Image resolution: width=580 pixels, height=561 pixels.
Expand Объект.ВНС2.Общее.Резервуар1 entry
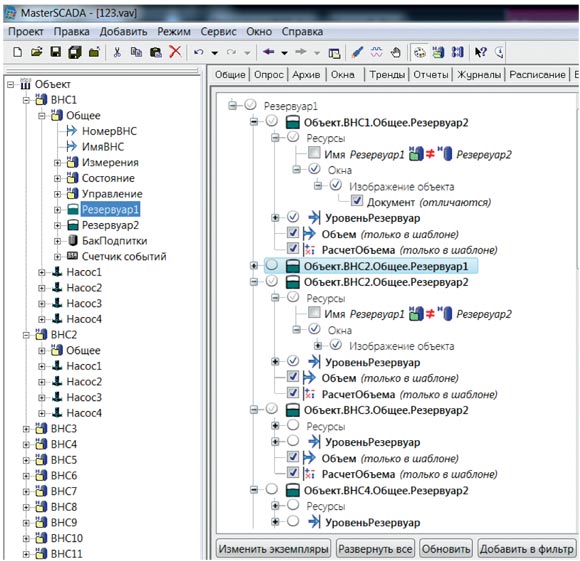(x=254, y=266)
